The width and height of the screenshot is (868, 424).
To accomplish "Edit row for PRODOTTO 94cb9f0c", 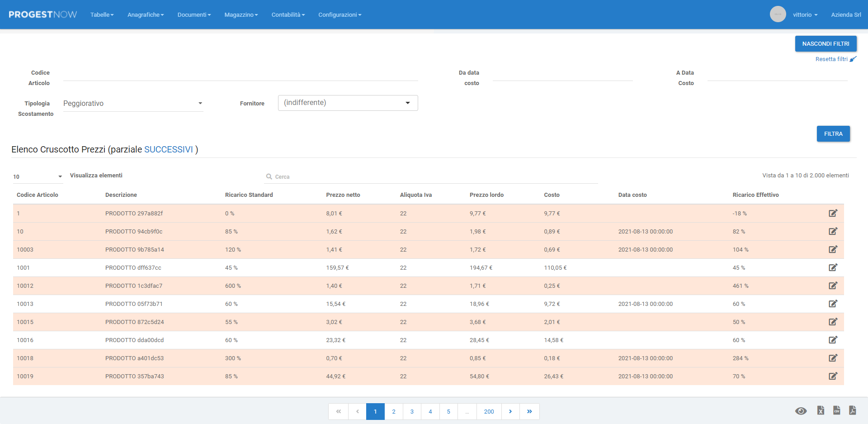I will [833, 231].
